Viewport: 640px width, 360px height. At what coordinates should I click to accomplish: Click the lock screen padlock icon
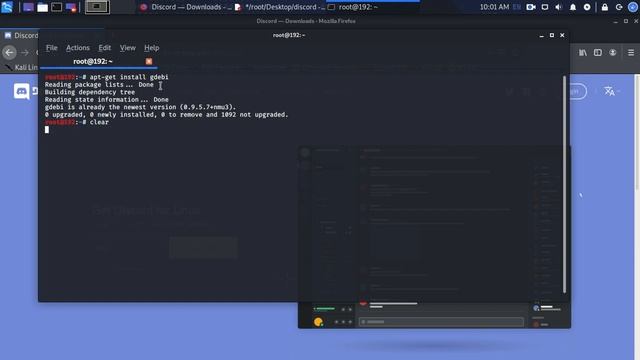tap(604, 7)
